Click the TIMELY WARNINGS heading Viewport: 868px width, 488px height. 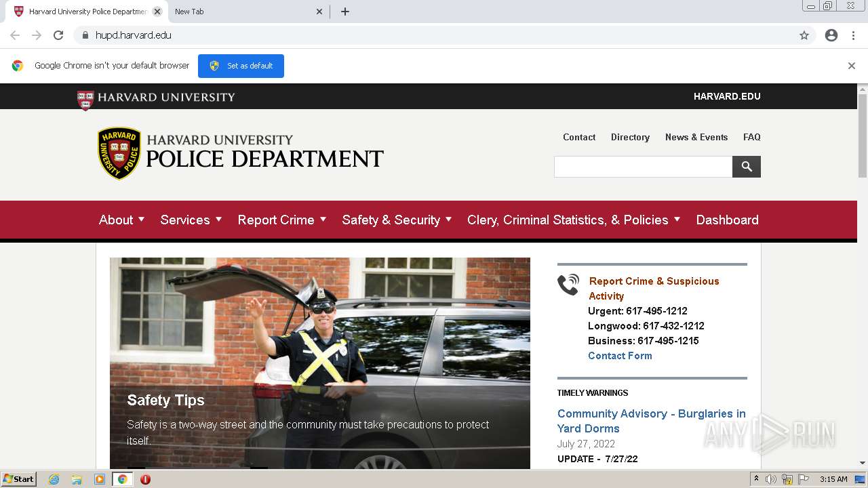coord(593,393)
